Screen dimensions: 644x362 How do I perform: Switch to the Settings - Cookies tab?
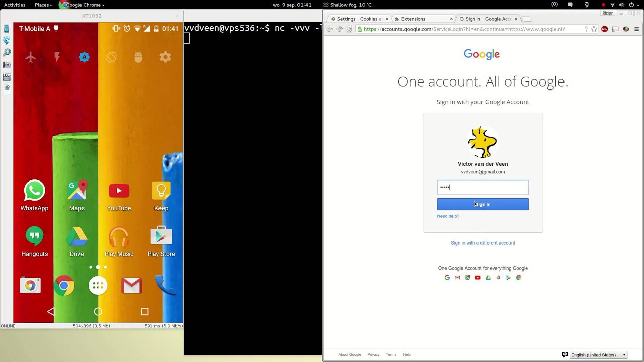[x=358, y=19]
